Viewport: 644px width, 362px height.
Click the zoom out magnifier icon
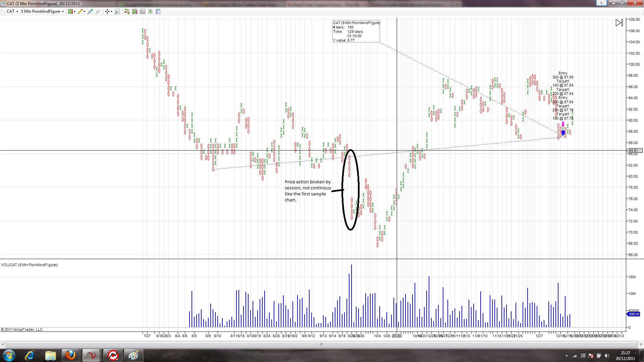(98, 11)
